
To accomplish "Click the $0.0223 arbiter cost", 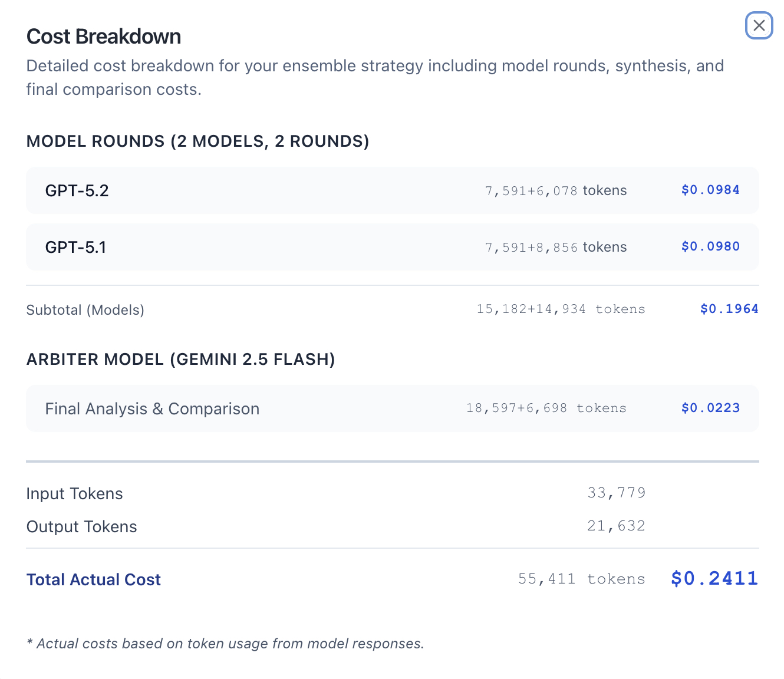I will (x=710, y=408).
